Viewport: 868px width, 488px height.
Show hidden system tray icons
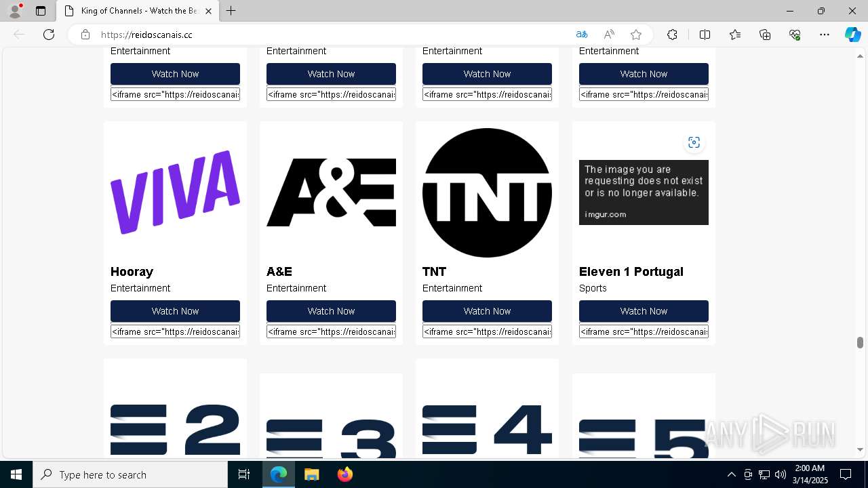(x=731, y=474)
